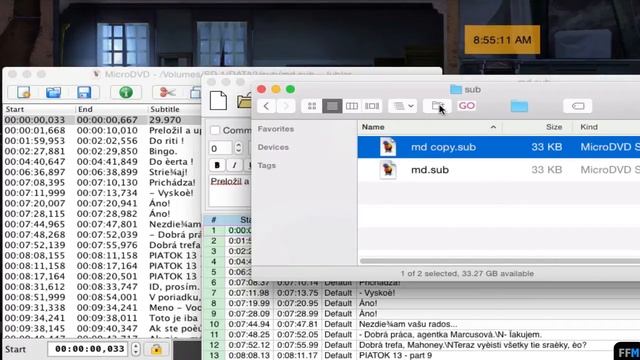This screenshot has width=640, height=360.
Task: Sort Finder list by Size column
Action: tap(538, 127)
